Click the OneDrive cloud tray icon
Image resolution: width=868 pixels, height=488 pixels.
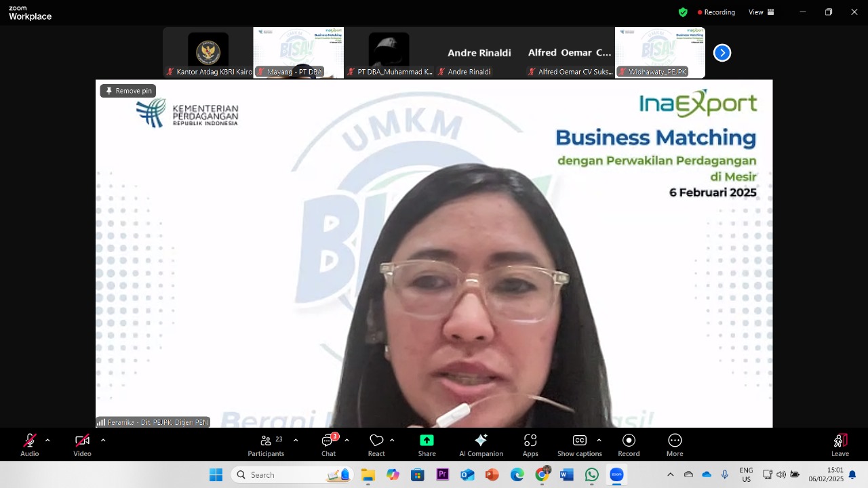coord(707,474)
